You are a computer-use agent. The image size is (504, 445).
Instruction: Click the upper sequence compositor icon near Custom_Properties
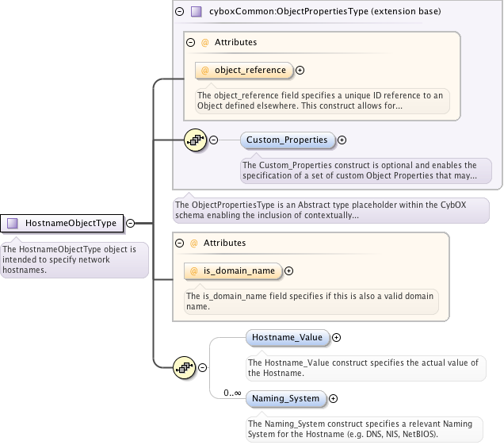click(195, 140)
